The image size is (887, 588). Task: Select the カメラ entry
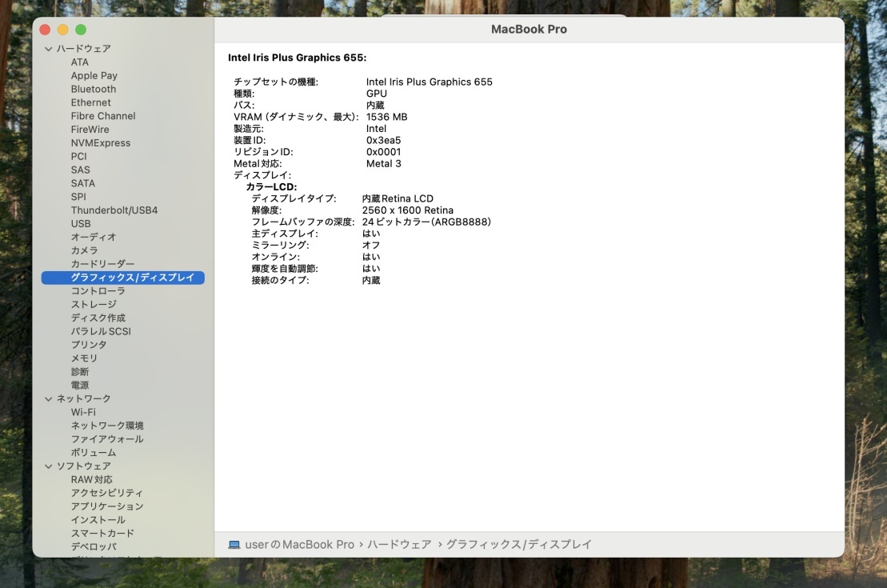84,250
